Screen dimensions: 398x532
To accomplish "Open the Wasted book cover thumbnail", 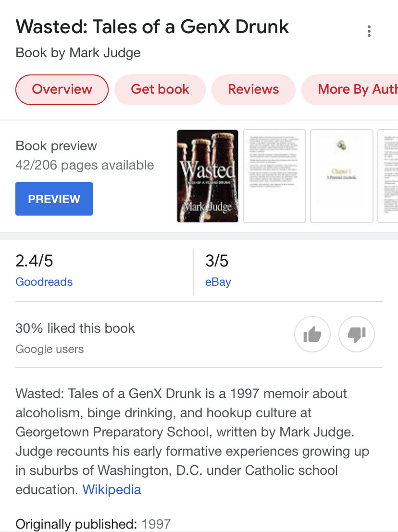I will [x=208, y=176].
